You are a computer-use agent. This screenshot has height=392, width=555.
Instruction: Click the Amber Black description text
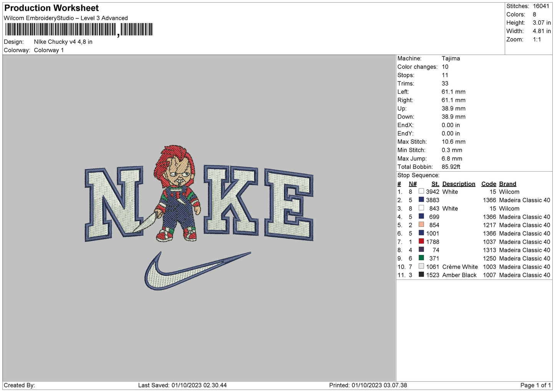(459, 275)
